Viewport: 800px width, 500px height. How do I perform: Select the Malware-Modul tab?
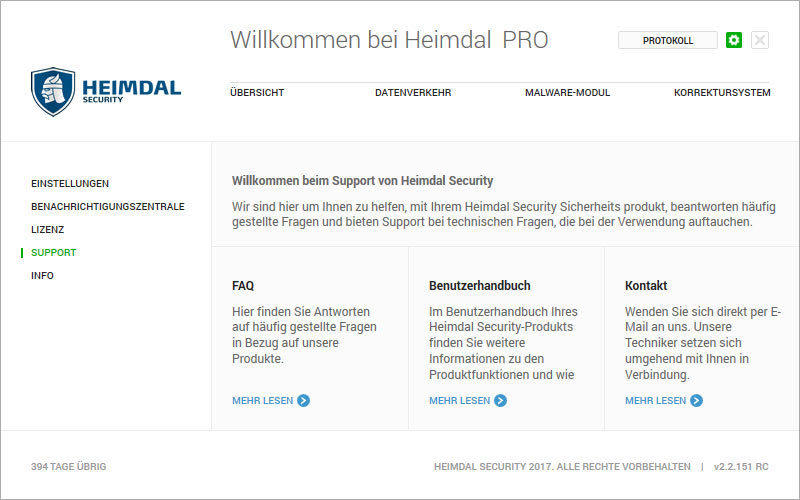[x=567, y=93]
